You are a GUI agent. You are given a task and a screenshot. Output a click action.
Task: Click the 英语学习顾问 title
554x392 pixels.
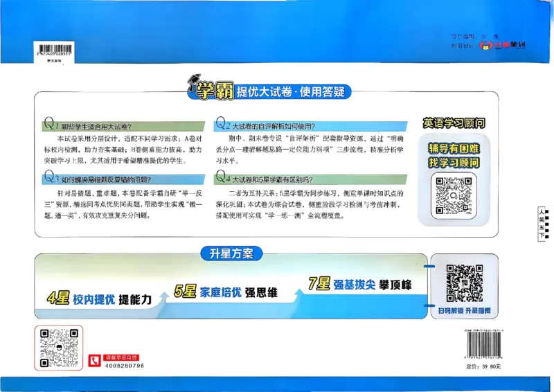point(454,123)
